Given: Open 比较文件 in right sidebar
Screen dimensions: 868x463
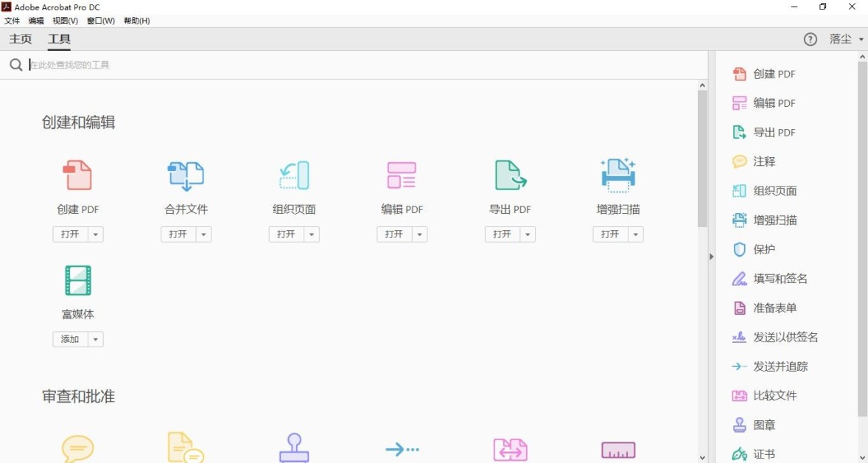Looking at the screenshot, I should coord(765,395).
